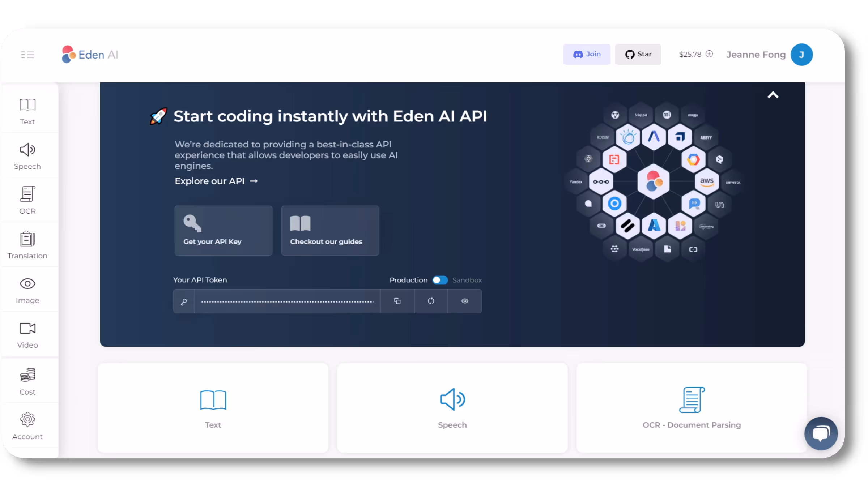Collapse the sidebar with hamburger icon
This screenshot has height=488, width=868.
point(27,54)
